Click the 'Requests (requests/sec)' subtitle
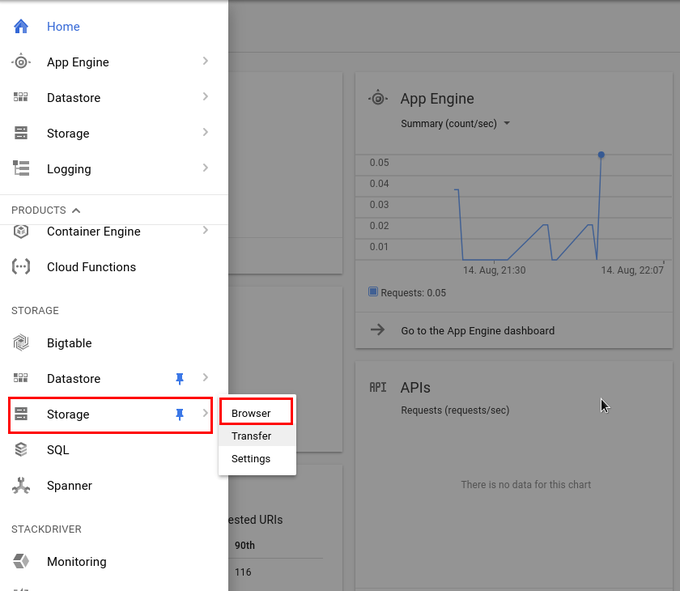This screenshot has height=591, width=680. [x=455, y=410]
